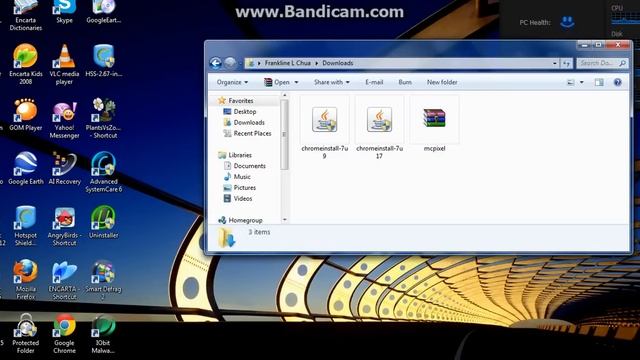Screen dimensions: 640x360
Task: Click the Search Downloads field
Action: 602,63
